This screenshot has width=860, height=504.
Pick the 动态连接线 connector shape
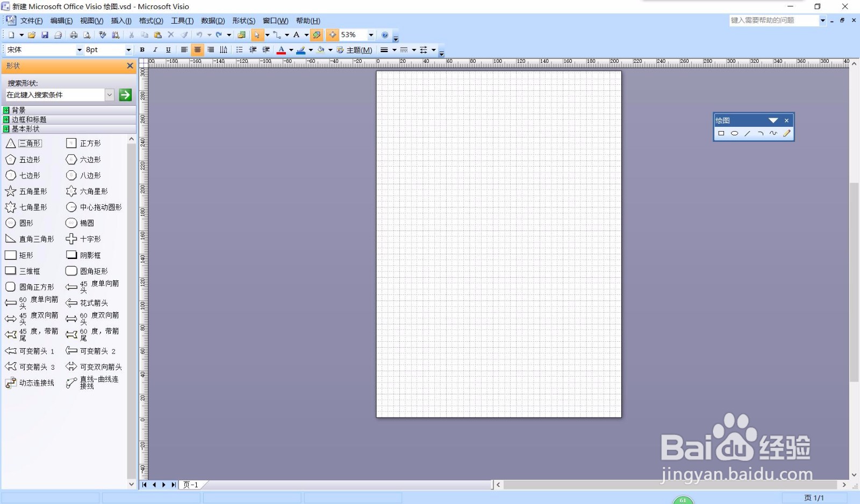tap(30, 383)
